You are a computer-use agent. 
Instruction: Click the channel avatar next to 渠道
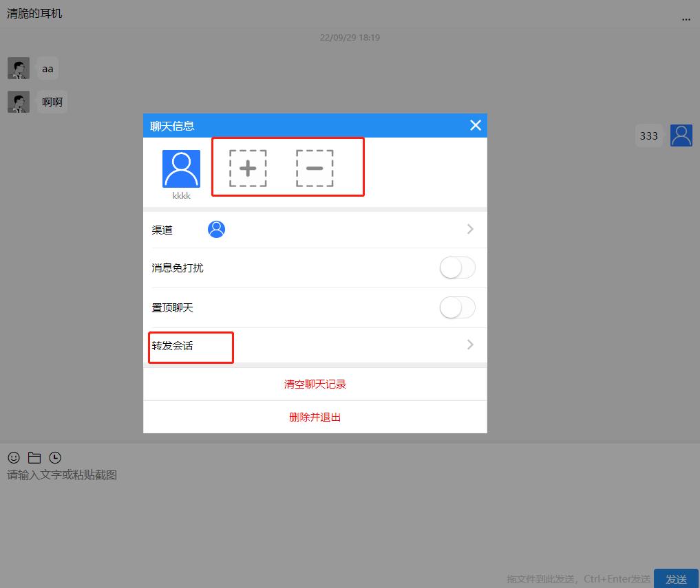(216, 228)
